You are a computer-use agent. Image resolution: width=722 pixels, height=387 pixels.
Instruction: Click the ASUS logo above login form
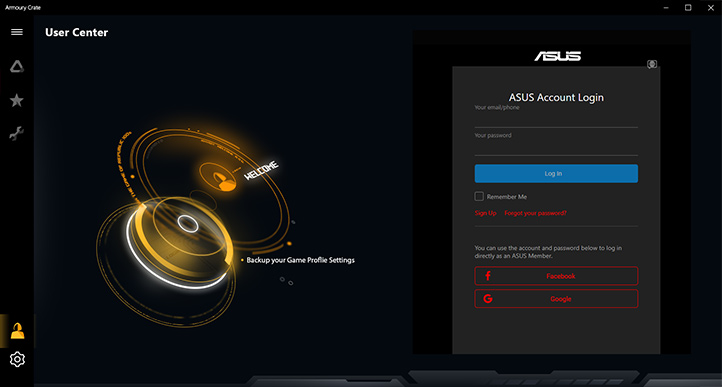tap(558, 56)
